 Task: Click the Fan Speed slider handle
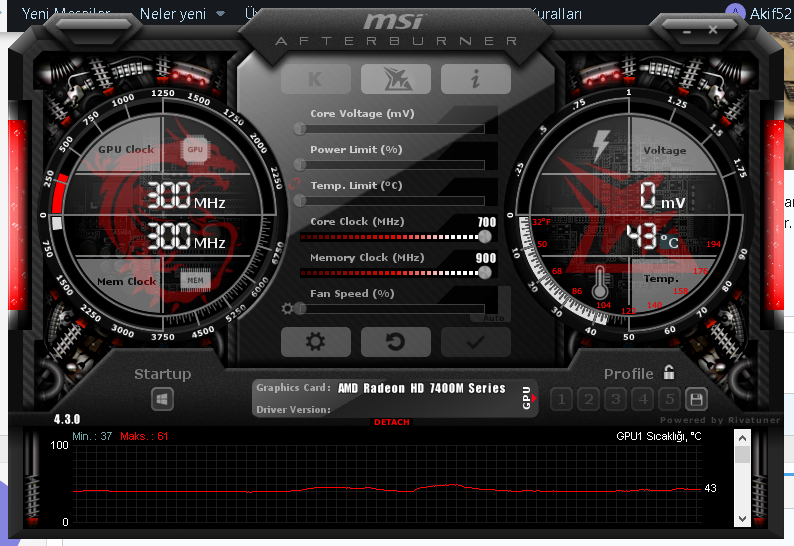pos(300,308)
